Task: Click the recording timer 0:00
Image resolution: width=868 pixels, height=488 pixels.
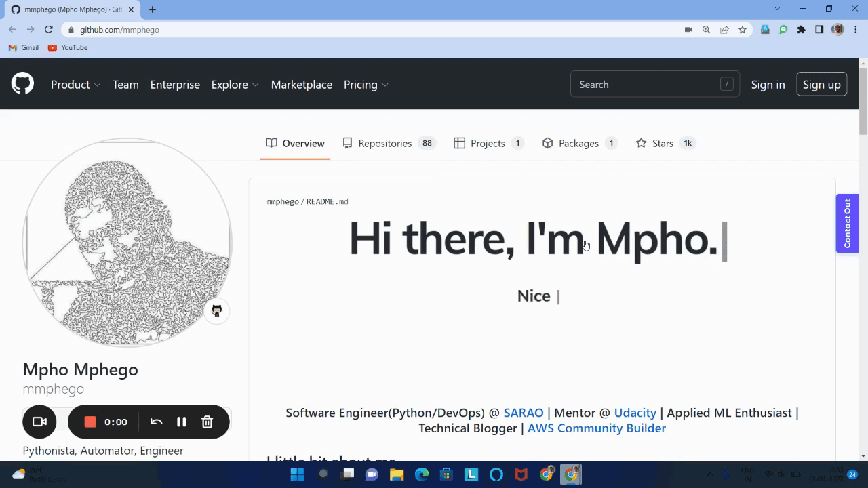Action: click(x=116, y=422)
